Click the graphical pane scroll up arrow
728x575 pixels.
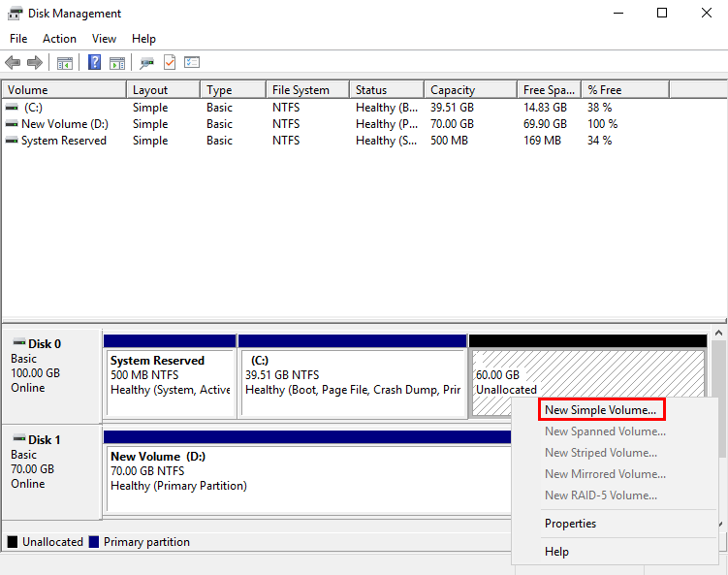718,333
